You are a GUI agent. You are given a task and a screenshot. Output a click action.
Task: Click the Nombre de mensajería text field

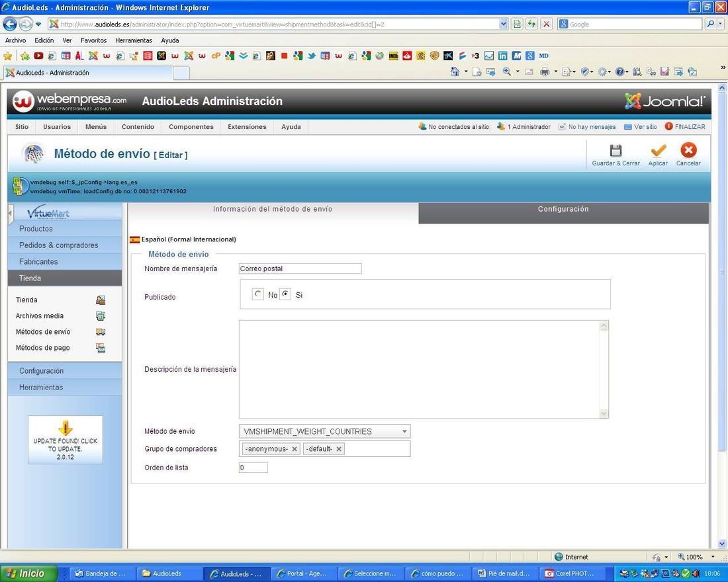click(300, 269)
